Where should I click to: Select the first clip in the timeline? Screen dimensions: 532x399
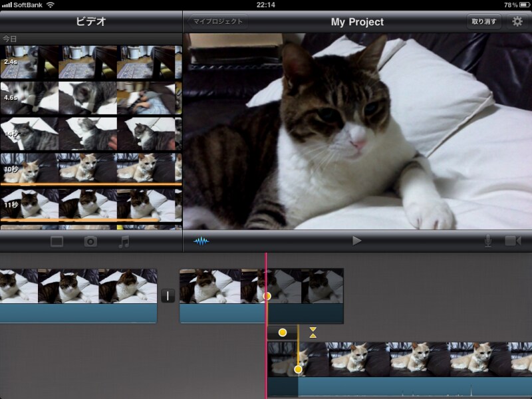click(x=78, y=296)
